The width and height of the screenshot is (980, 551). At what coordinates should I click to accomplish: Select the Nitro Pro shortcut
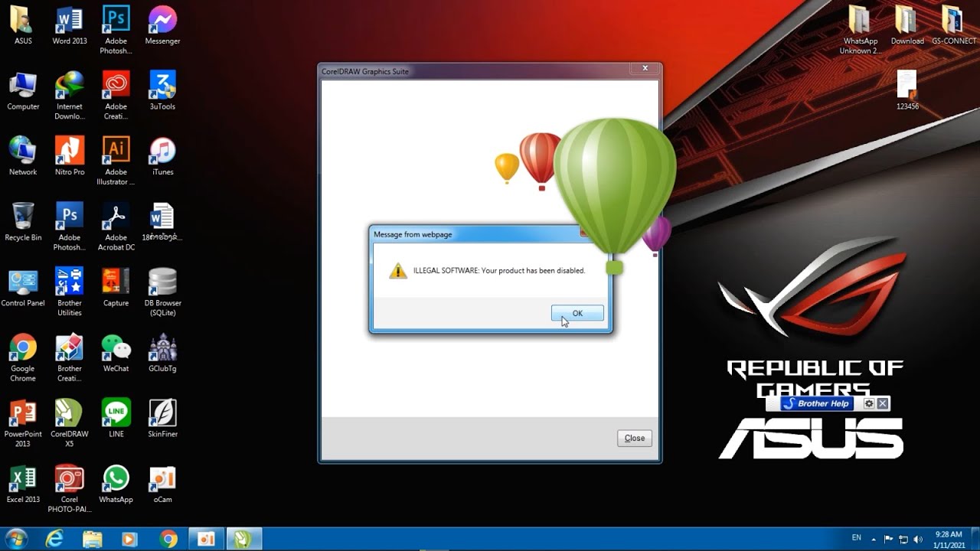coord(70,156)
